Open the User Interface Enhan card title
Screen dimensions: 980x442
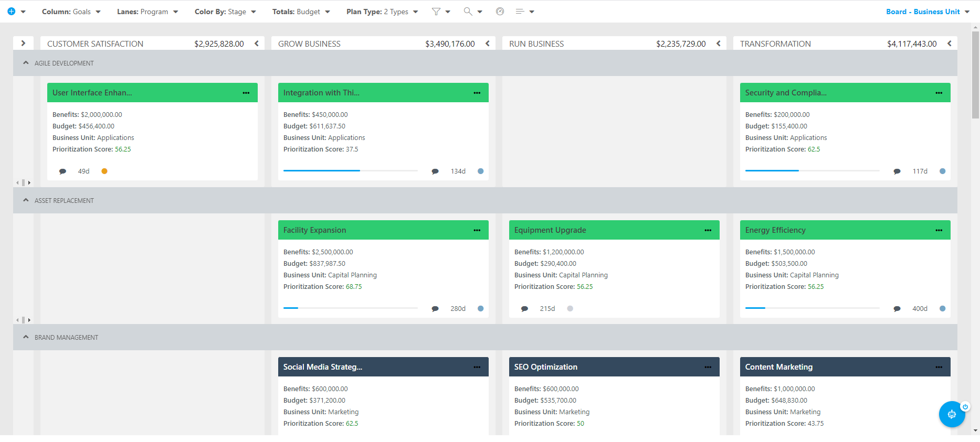click(x=92, y=93)
